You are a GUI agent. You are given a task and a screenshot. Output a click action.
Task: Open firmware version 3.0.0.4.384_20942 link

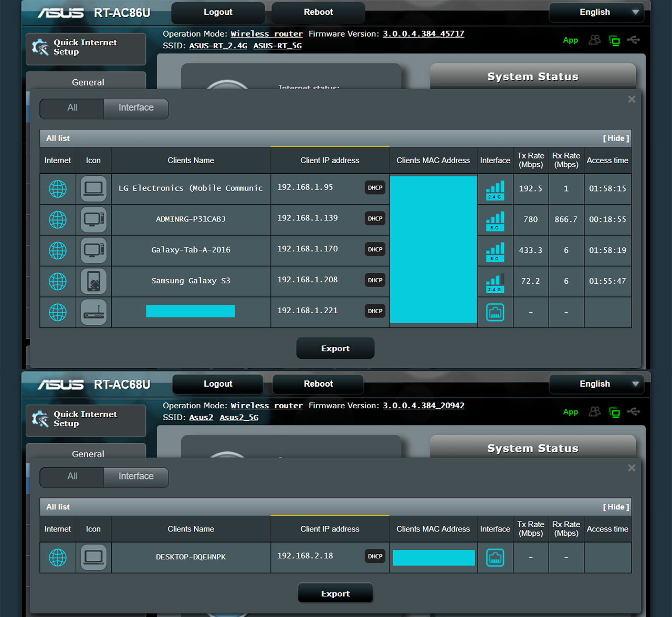coord(423,406)
